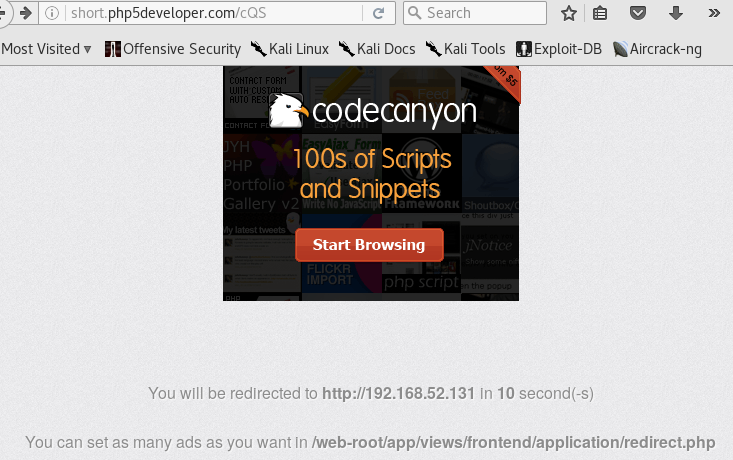Open Aircrack-ng bookmark
Viewport: 733px width, 460px height.
658,49
